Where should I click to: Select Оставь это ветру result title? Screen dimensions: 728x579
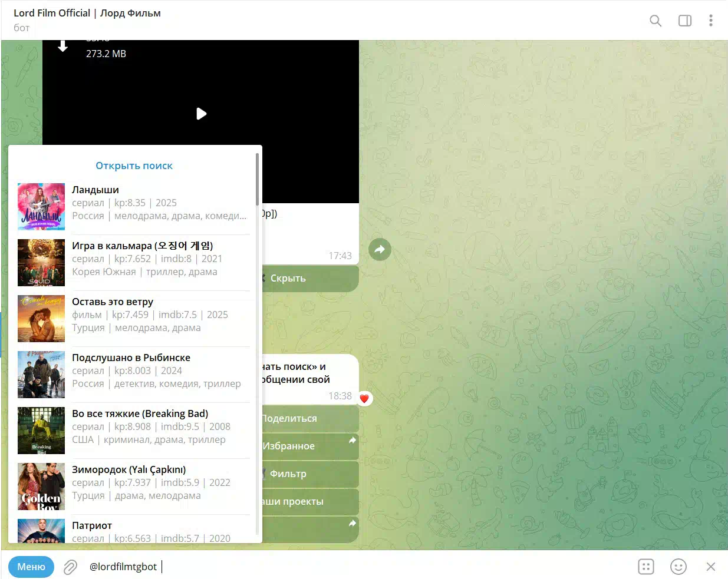pos(113,302)
